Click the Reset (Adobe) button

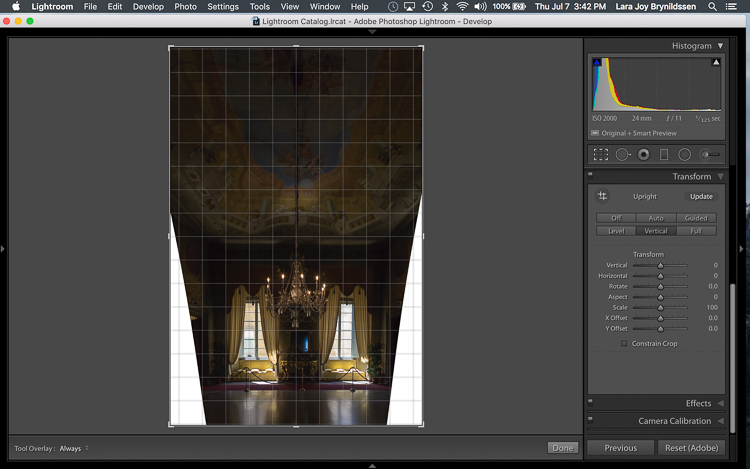[x=691, y=448]
